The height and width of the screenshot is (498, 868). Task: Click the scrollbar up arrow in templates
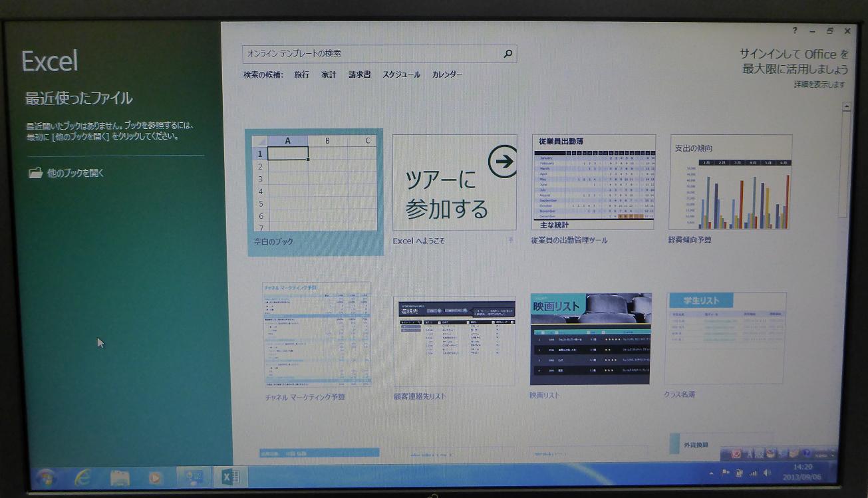[x=846, y=106]
